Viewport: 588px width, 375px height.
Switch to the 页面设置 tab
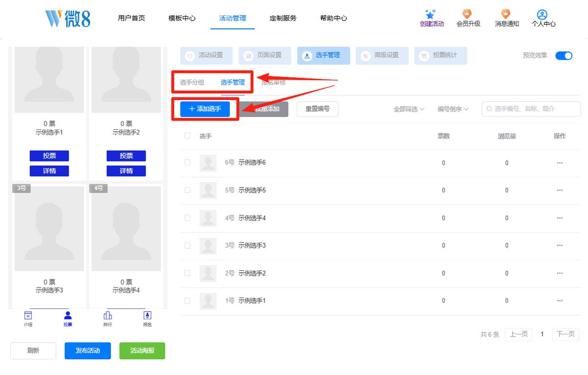[265, 56]
